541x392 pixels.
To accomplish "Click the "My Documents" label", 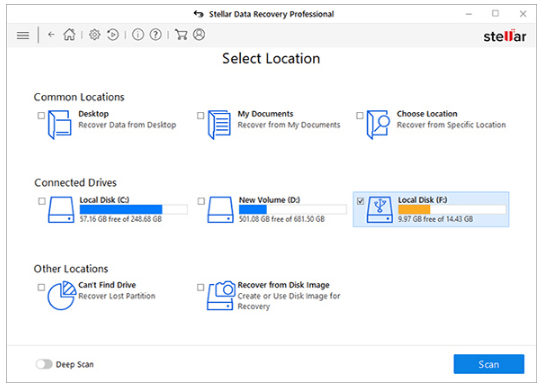I will (265, 114).
